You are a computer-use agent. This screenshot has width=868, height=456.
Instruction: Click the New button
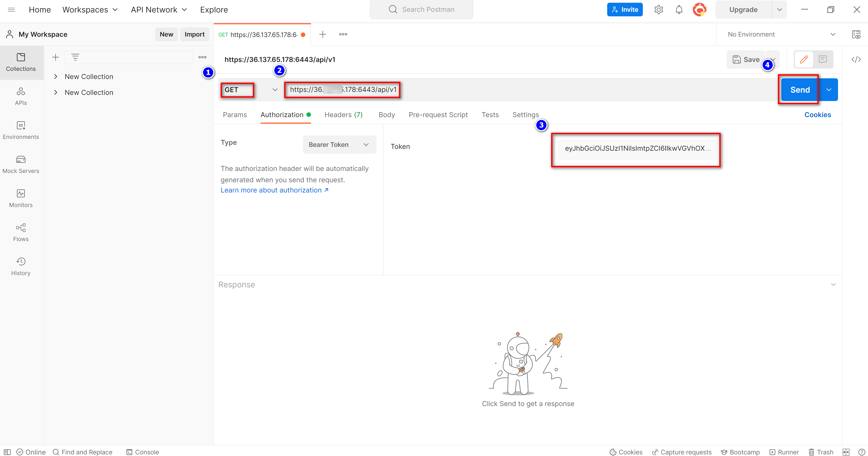point(166,34)
